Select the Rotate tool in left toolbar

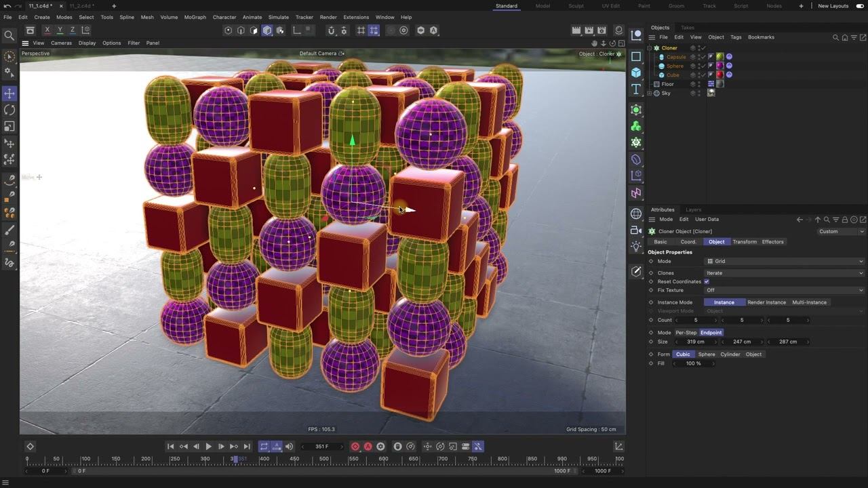tap(9, 110)
